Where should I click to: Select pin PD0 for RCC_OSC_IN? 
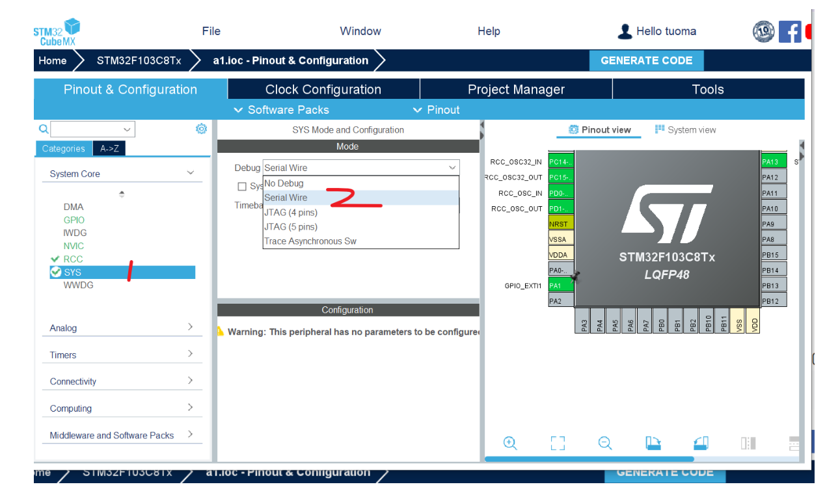click(x=561, y=192)
